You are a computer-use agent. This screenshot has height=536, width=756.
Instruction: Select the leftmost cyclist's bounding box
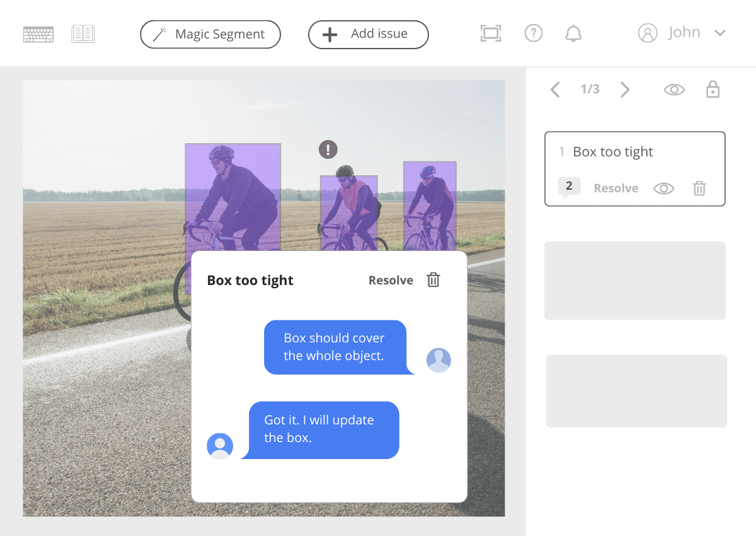(232, 189)
